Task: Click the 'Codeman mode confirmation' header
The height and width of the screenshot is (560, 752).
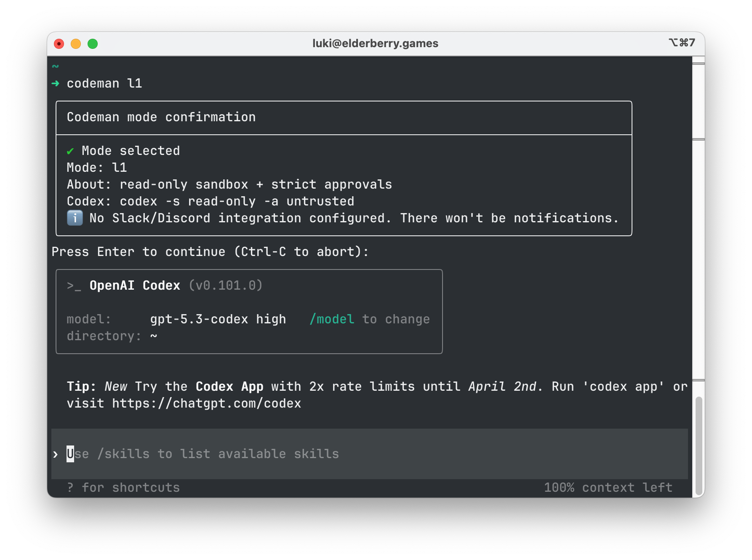Action: (161, 117)
